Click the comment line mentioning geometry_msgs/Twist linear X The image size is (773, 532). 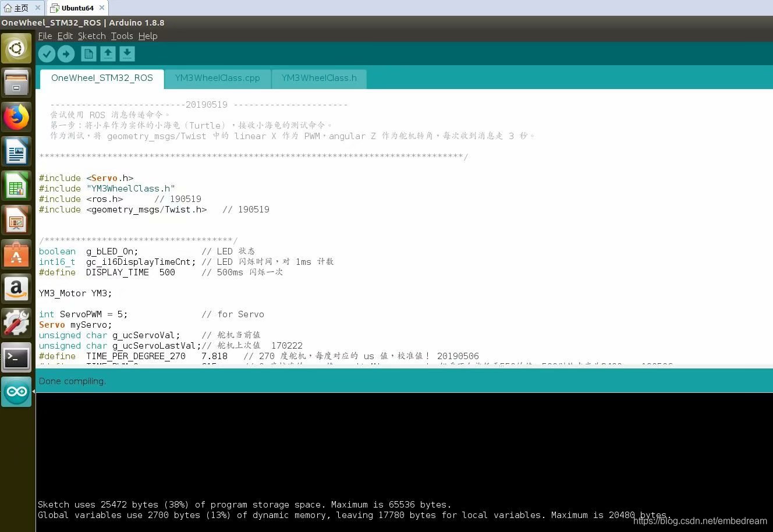(292, 136)
